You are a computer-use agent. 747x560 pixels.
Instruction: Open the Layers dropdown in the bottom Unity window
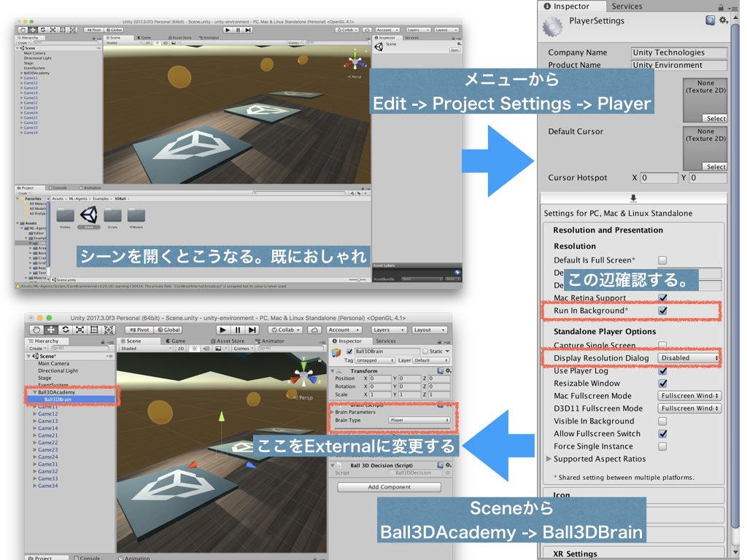[x=389, y=330]
